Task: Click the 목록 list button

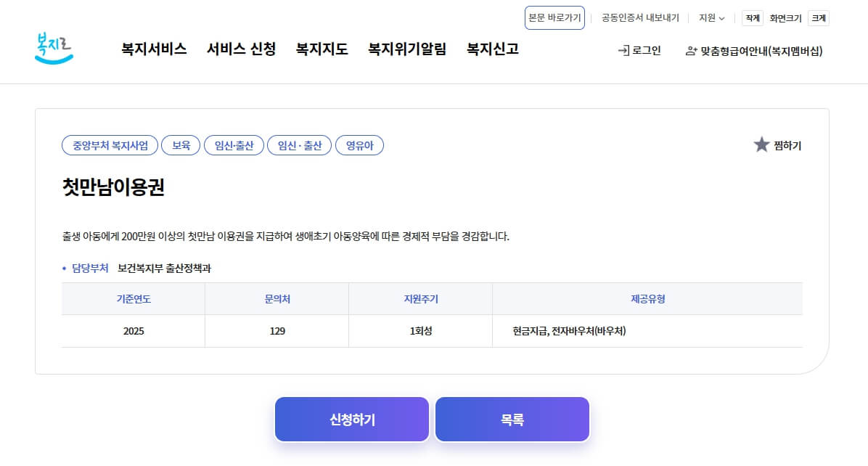Action: tap(512, 419)
